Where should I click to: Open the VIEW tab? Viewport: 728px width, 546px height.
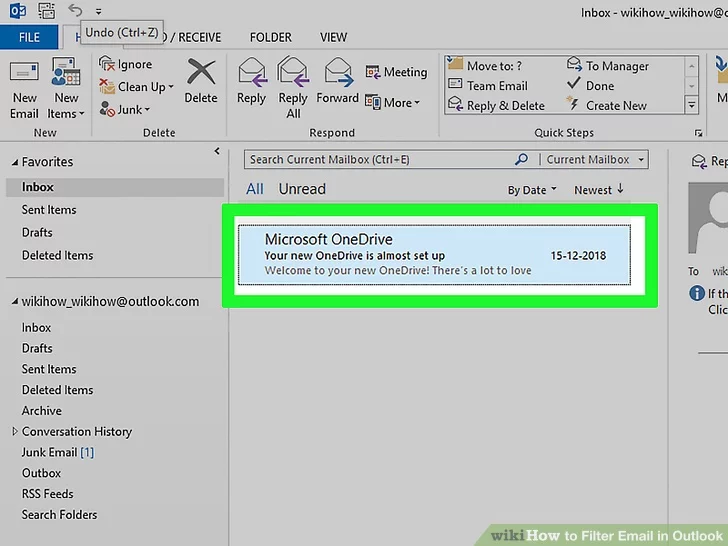click(333, 37)
